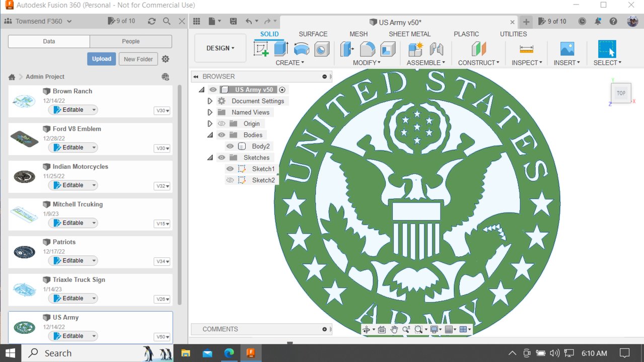Screen dimensions: 644x362
Task: Expand Document Settings node
Action: tap(210, 101)
